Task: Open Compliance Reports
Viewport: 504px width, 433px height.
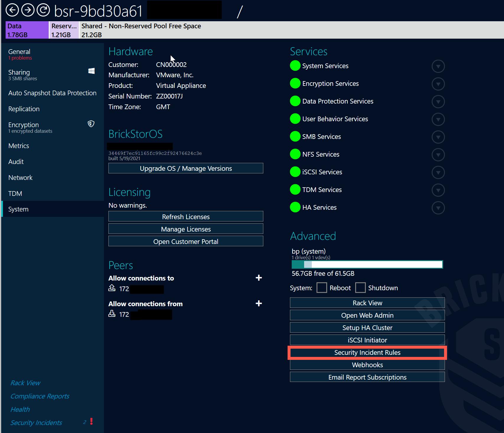Action: (x=40, y=396)
